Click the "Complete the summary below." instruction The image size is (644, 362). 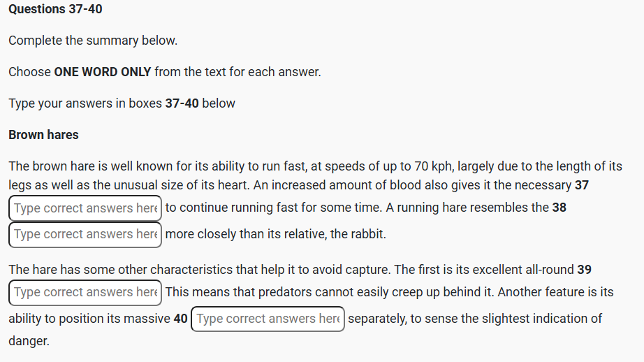pyautogui.click(x=93, y=41)
